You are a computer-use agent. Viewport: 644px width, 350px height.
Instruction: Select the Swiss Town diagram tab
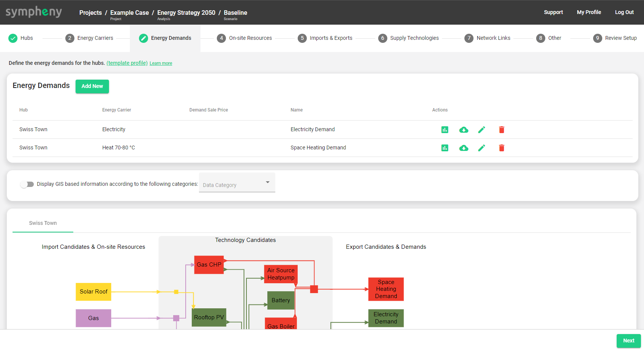coord(43,223)
